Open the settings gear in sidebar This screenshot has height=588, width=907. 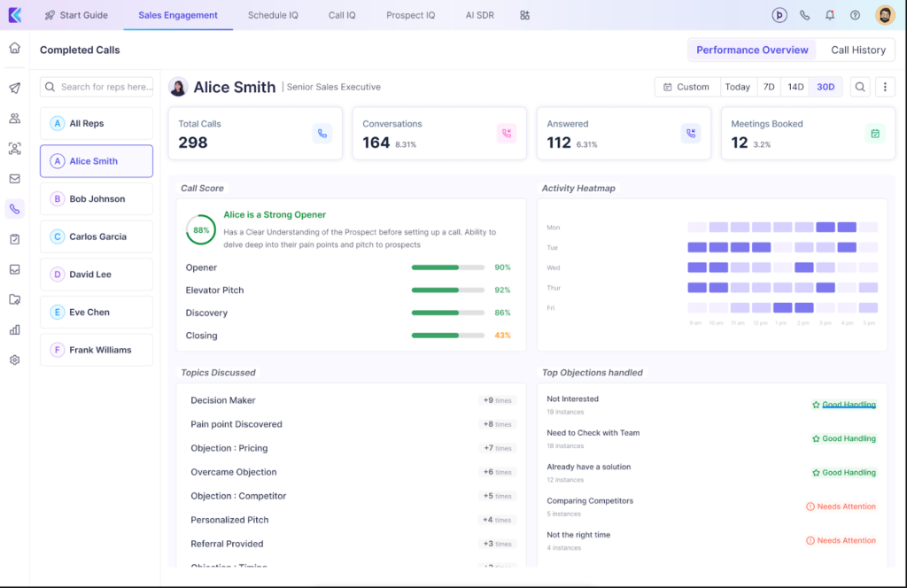14,360
